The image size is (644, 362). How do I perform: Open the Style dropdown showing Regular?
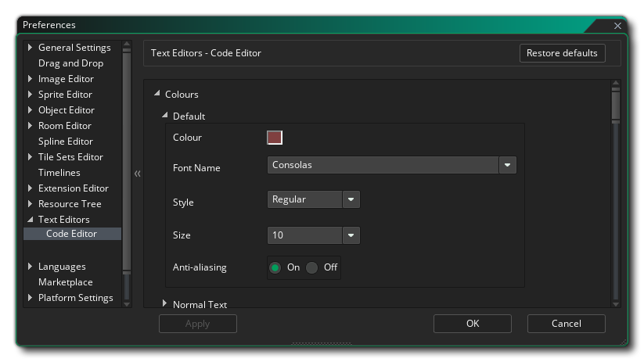(x=351, y=199)
